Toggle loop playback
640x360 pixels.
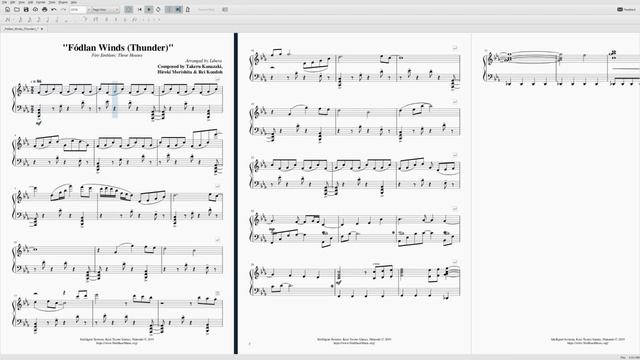click(158, 9)
